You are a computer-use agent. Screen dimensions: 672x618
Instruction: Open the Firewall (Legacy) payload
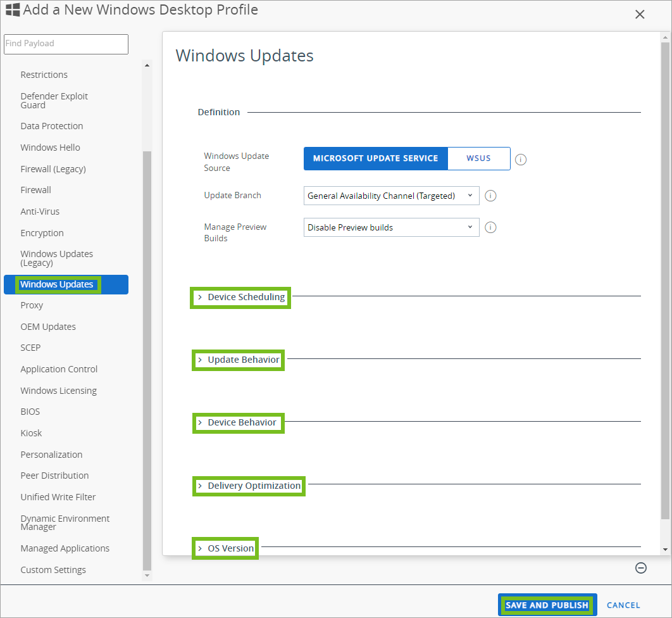click(53, 169)
